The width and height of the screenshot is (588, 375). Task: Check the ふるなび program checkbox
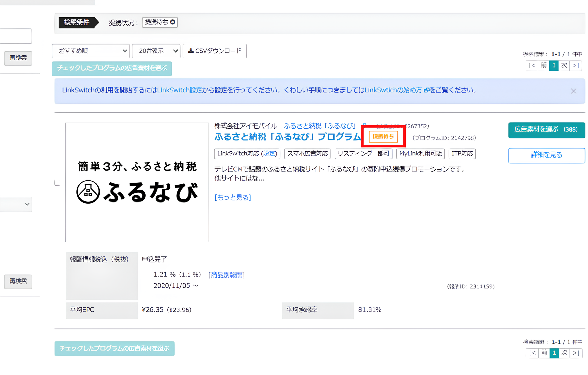[x=57, y=183]
